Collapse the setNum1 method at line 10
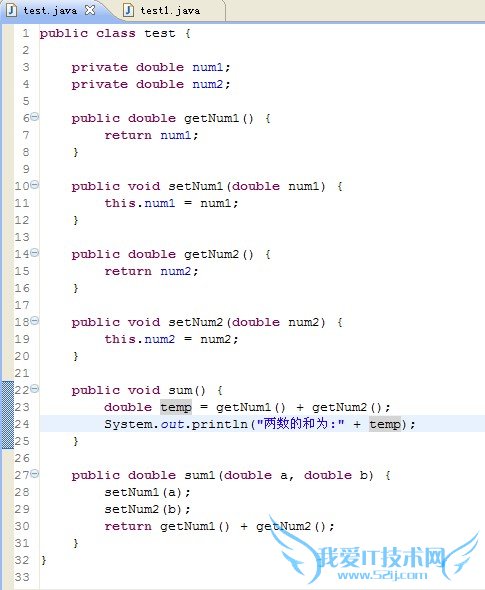The image size is (485, 590). 34,185
